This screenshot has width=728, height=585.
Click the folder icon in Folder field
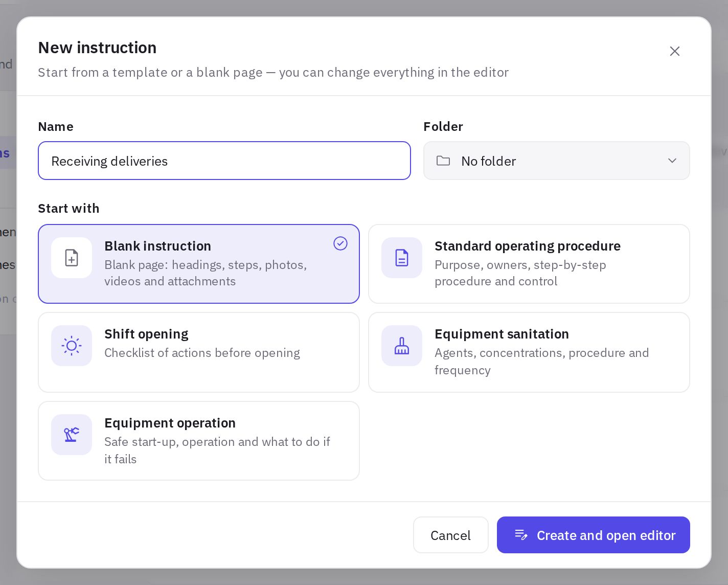(443, 161)
